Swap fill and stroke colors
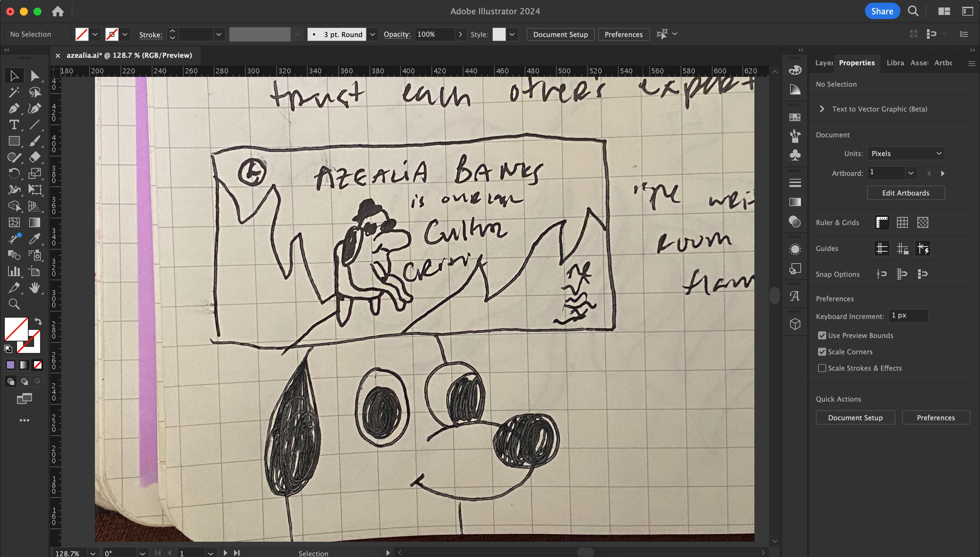This screenshot has height=557, width=980. 38,321
